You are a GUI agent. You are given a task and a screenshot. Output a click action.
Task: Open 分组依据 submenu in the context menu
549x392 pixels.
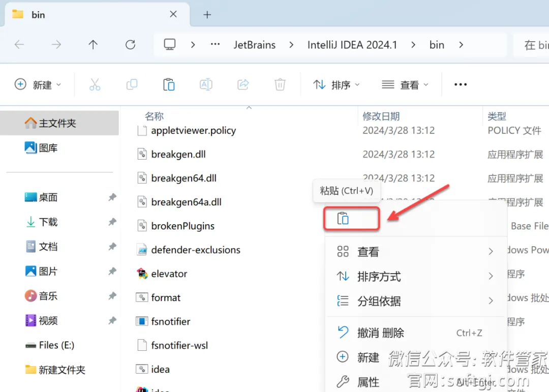coord(416,301)
